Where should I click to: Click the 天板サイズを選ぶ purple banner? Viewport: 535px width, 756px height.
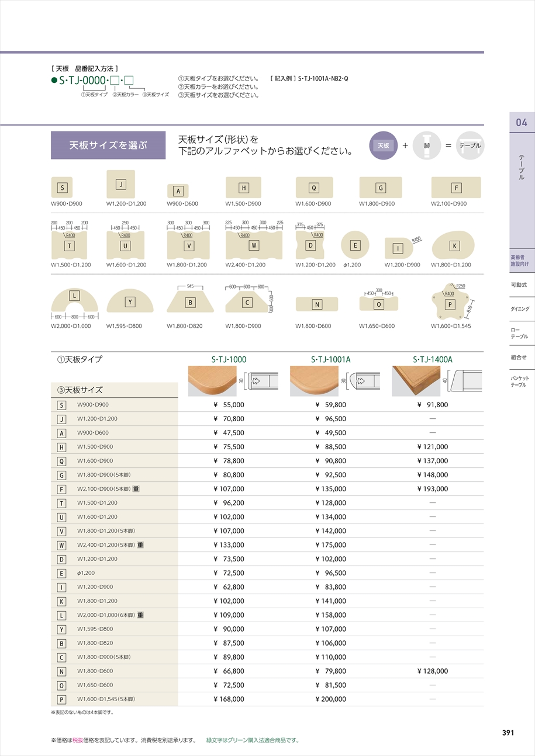(108, 145)
